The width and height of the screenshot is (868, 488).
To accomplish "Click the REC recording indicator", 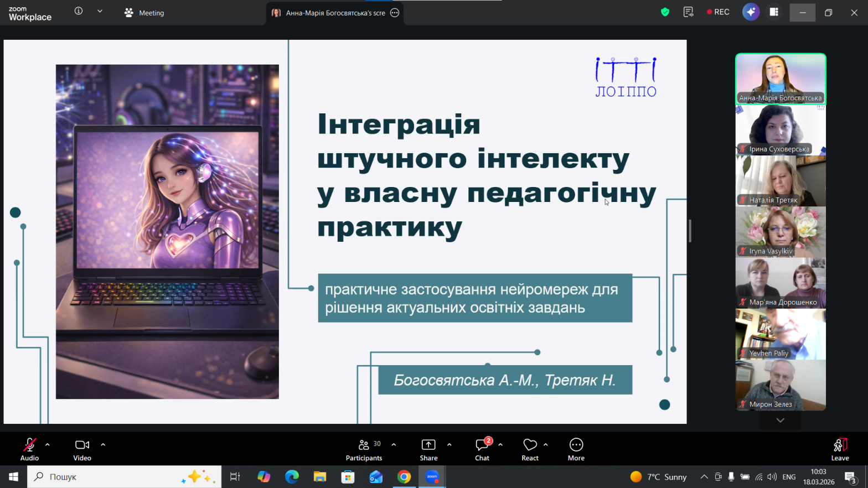I will coord(718,12).
